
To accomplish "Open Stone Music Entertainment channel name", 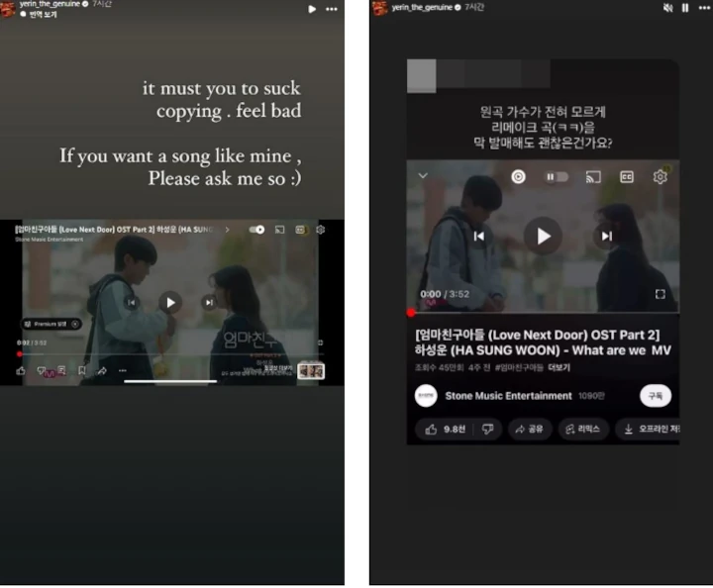I will coord(508,396).
